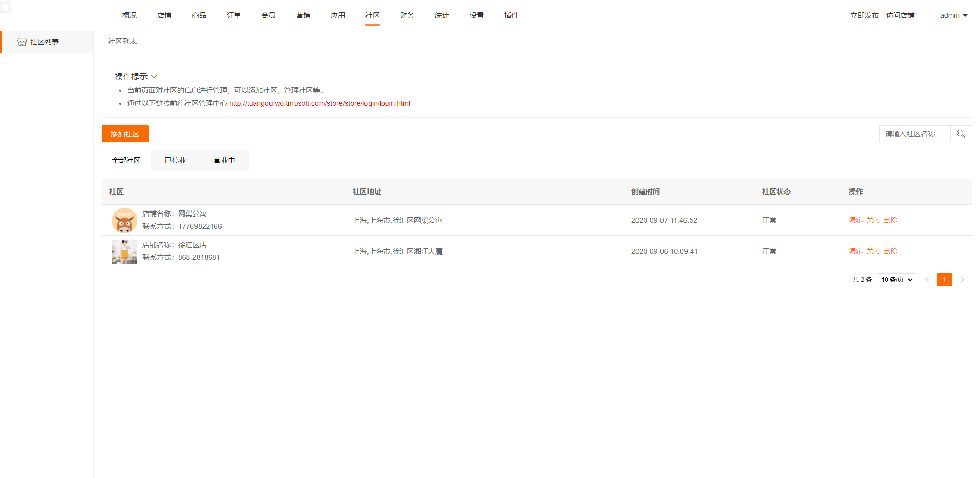Select the 全部社区 tab

[x=126, y=160]
